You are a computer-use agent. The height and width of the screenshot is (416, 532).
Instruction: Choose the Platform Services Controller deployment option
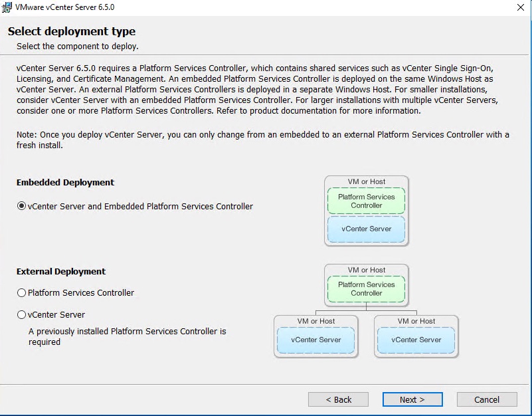tap(21, 292)
